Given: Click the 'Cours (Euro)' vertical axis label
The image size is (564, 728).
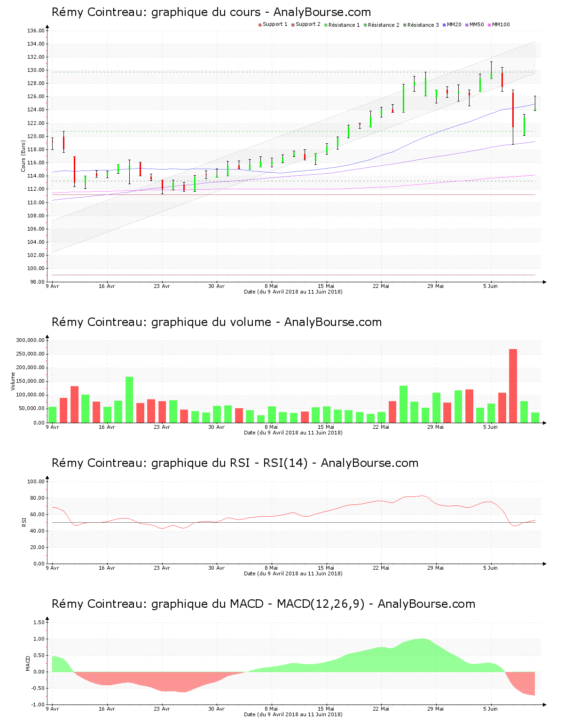Looking at the screenshot, I should 23,156.
